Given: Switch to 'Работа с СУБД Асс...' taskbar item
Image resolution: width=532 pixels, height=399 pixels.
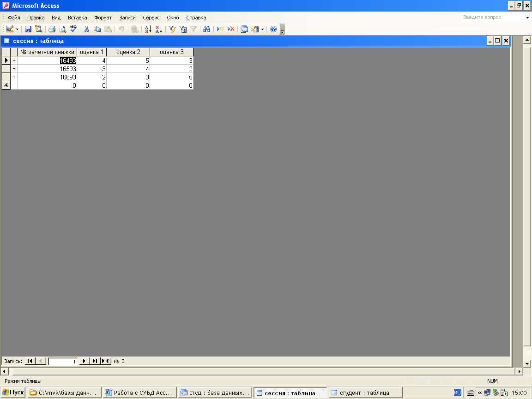Looking at the screenshot, I should tap(140, 393).
